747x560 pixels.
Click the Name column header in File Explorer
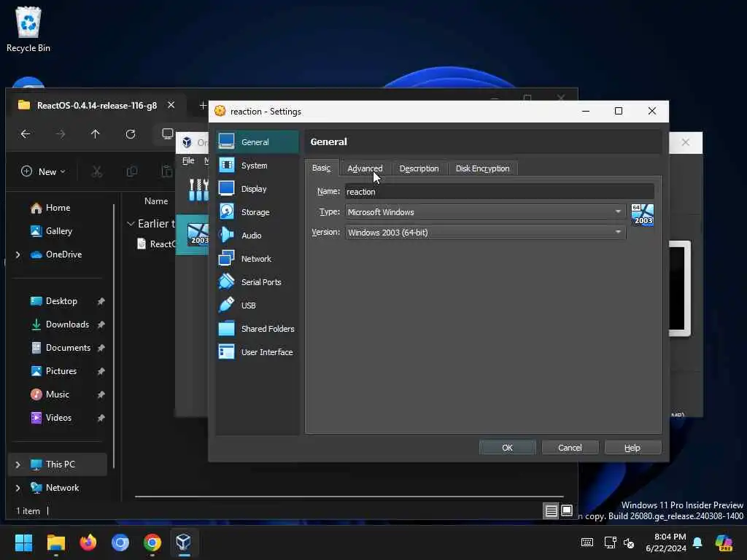tap(156, 201)
